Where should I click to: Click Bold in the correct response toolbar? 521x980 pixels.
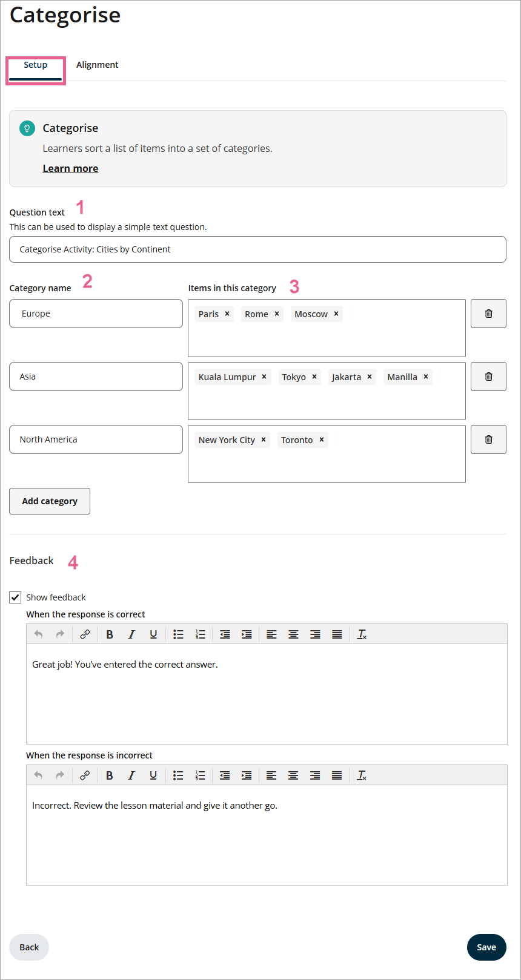tap(110, 634)
